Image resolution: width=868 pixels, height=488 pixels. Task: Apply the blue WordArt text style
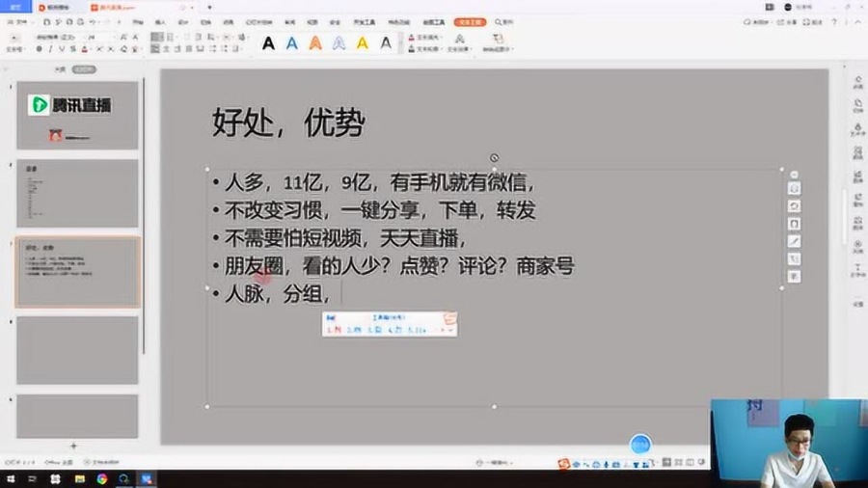(x=291, y=43)
